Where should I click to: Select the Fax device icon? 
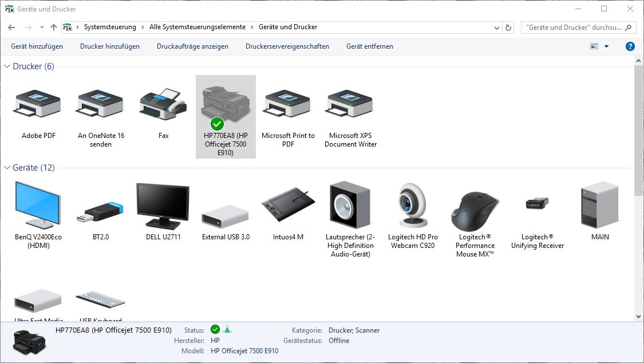click(163, 104)
